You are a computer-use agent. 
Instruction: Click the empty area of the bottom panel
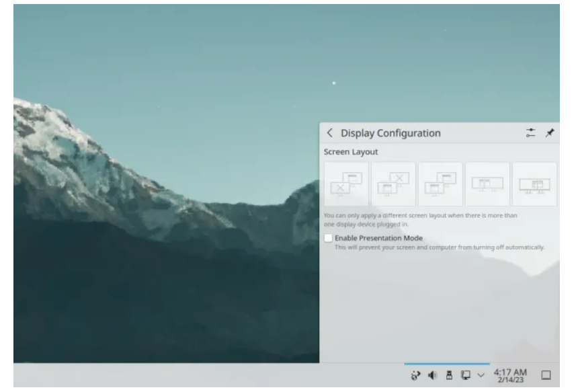(202, 375)
